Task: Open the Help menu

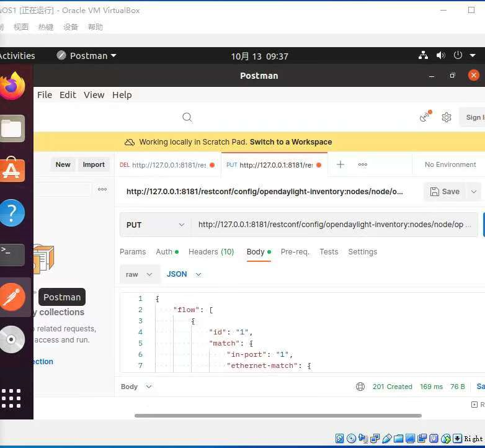Action: (122, 95)
